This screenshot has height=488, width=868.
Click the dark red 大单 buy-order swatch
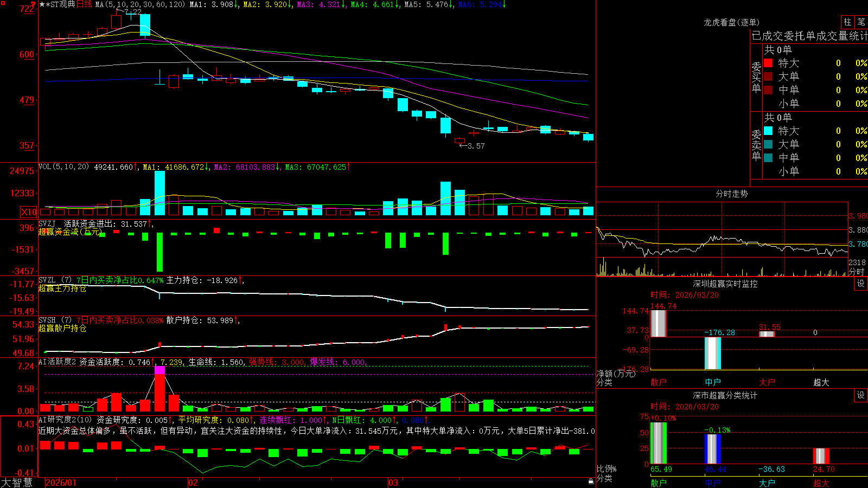[768, 76]
